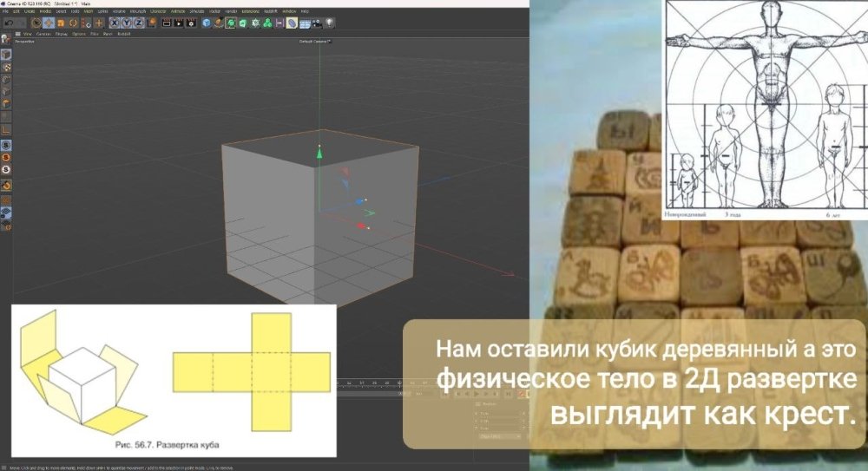Click the Light bulb object icon
The image size is (868, 471).
click(x=329, y=23)
